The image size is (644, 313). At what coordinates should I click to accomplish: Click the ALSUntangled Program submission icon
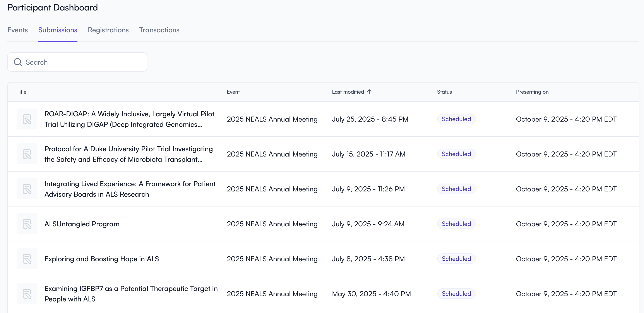pyautogui.click(x=27, y=224)
